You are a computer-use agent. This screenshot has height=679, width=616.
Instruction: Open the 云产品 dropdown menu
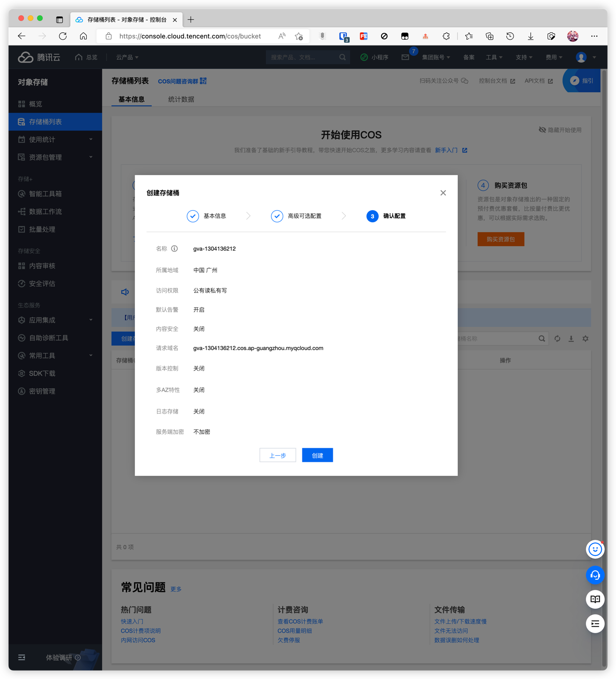coord(127,57)
